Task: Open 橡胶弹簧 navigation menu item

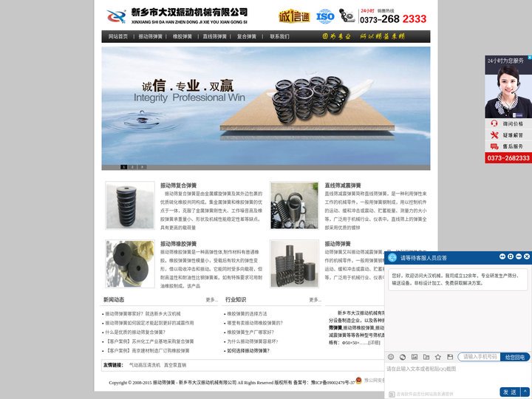Action: tap(183, 36)
